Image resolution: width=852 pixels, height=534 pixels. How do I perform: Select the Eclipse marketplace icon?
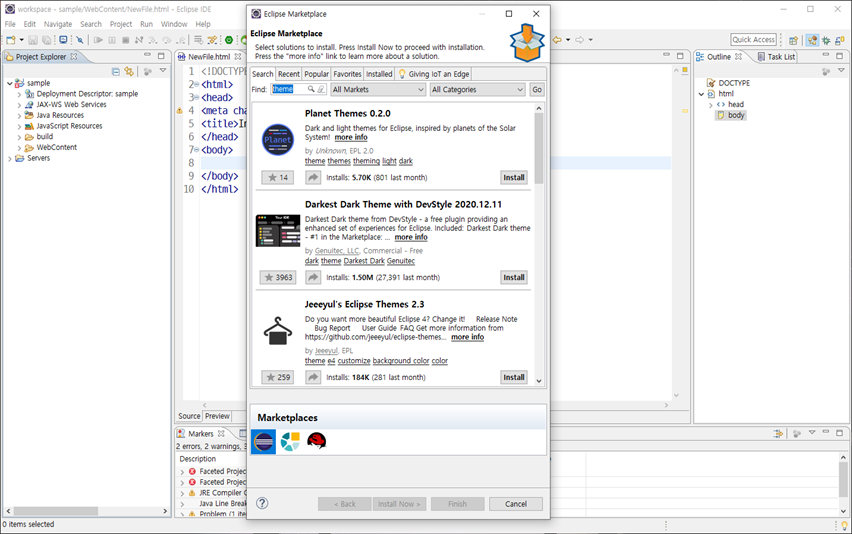(264, 442)
